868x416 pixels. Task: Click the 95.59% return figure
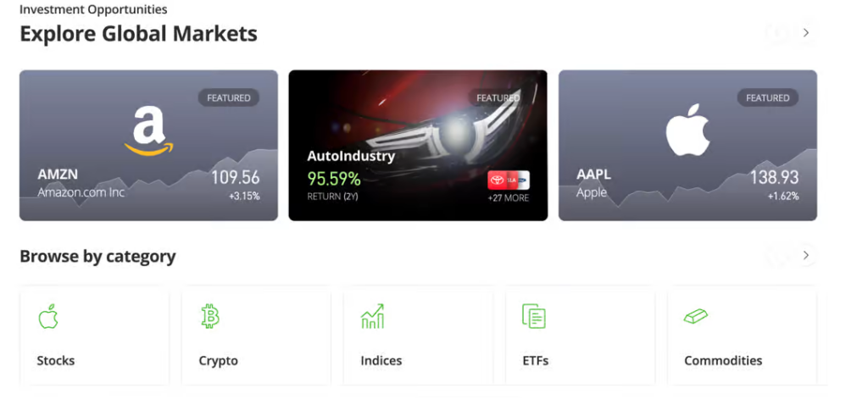click(334, 179)
